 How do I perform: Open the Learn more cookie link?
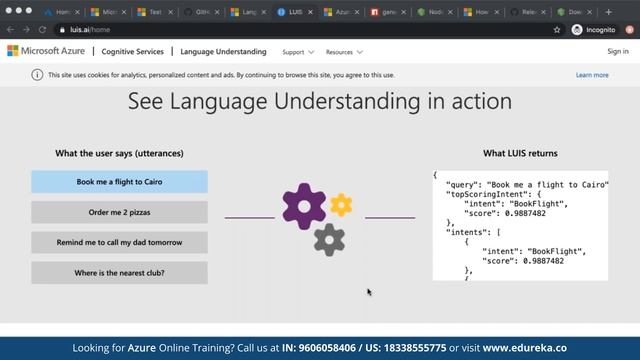pos(592,75)
